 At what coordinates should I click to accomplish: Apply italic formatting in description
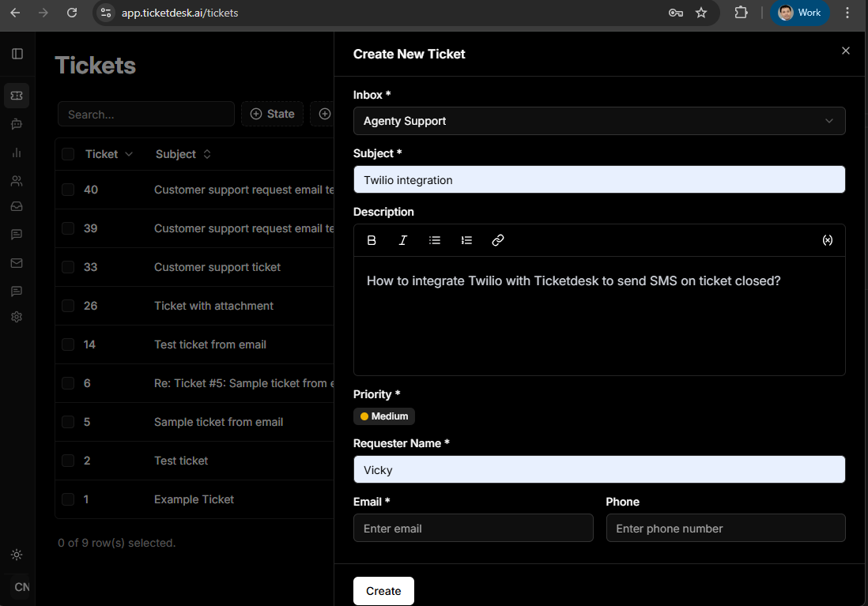click(x=403, y=240)
